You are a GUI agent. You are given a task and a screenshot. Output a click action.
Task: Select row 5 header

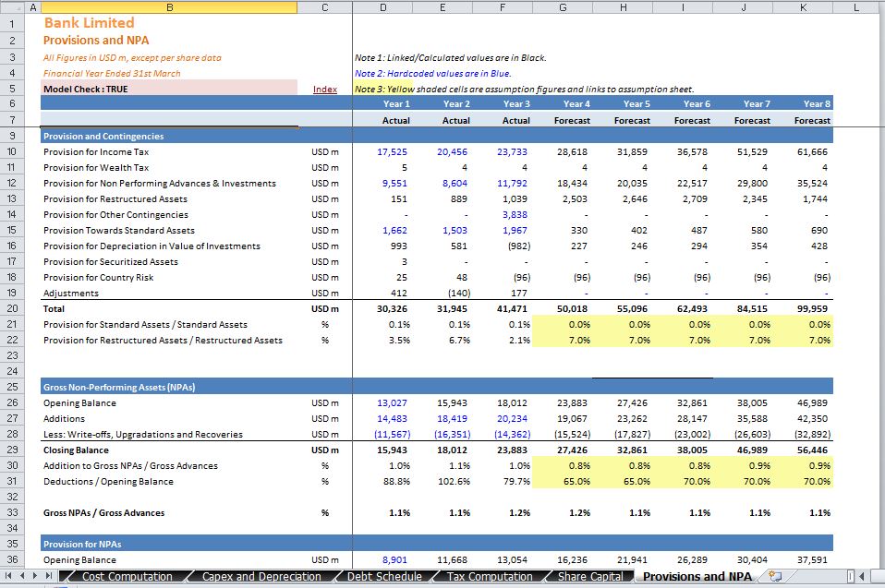coord(12,89)
